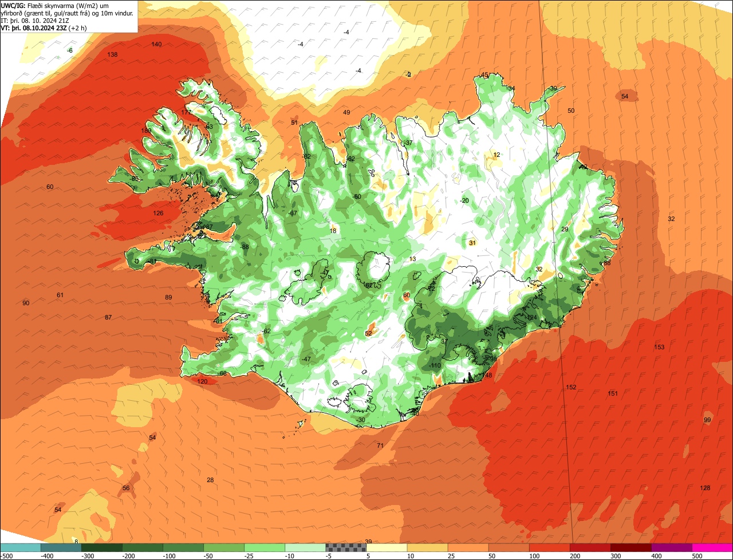
Task: Click the map value '56' in the southwest sea
Action: (126, 488)
